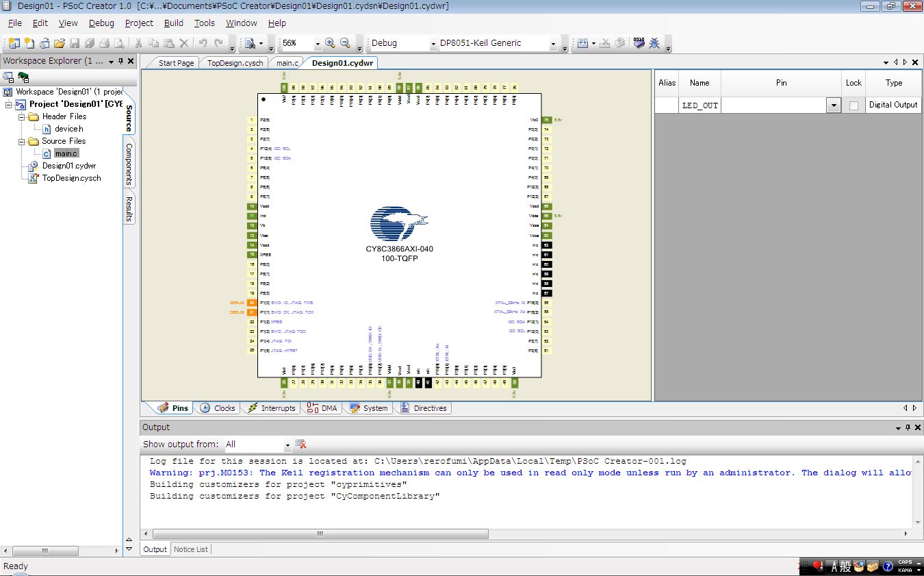Screen dimensions: 924x576
Task: Click the New Project toolbar icon
Action: coord(14,43)
